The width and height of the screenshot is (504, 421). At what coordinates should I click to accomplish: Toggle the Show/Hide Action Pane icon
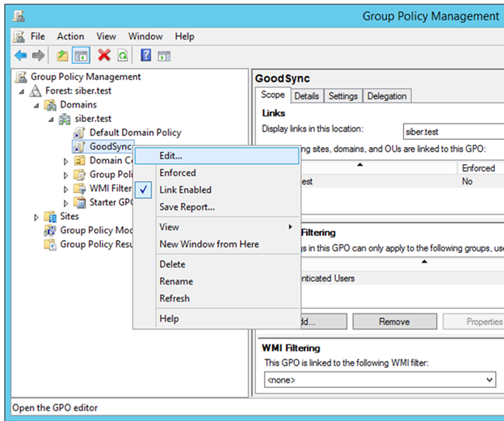click(x=164, y=56)
